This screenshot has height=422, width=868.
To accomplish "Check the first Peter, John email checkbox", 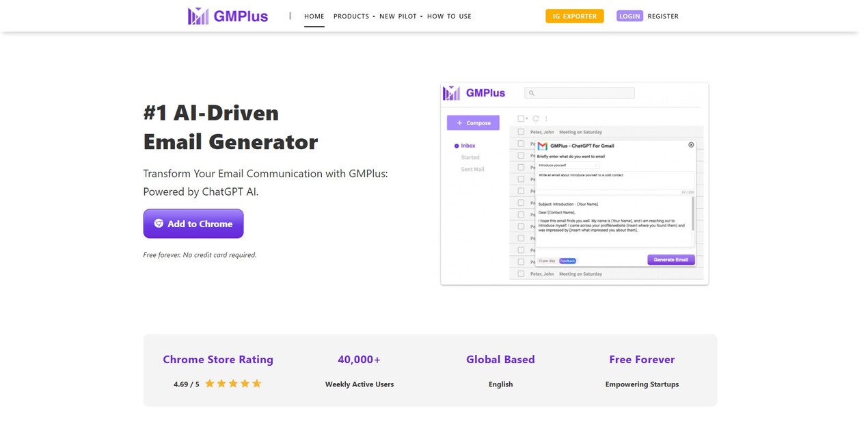I will click(521, 132).
